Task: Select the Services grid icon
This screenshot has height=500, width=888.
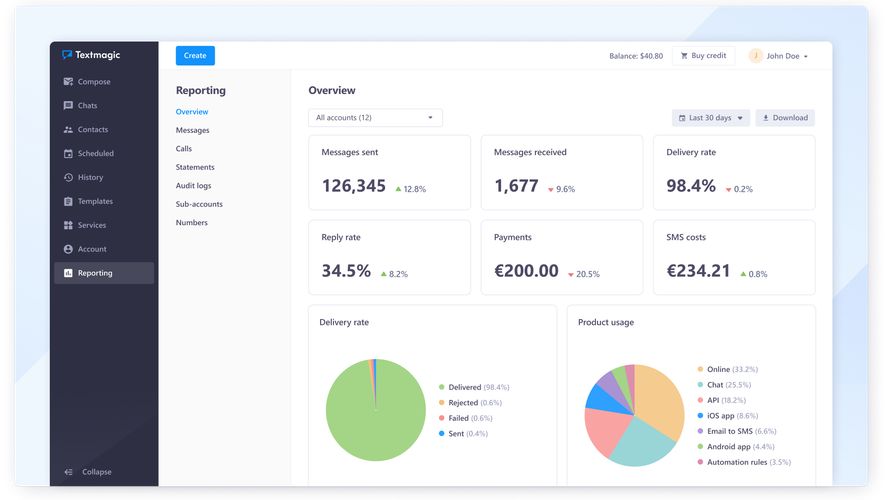Action: [x=68, y=226]
